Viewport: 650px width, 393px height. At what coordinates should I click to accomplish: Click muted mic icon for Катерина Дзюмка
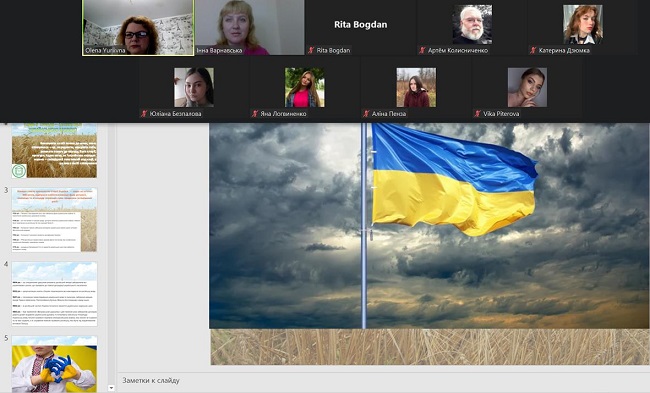pyautogui.click(x=533, y=50)
